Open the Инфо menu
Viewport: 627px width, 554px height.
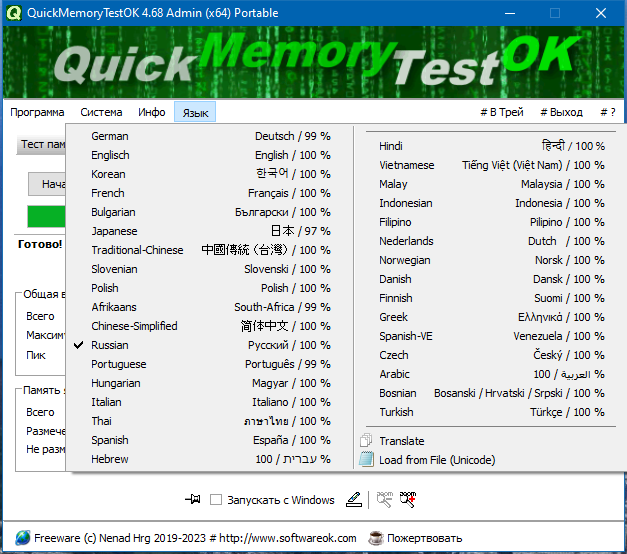152,112
